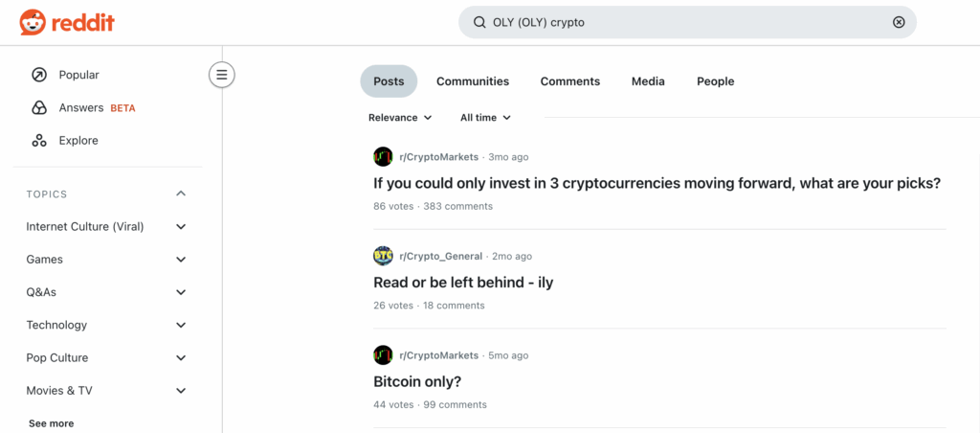This screenshot has width=980, height=433.
Task: Open the Relevance sort dropdown
Action: coord(400,117)
